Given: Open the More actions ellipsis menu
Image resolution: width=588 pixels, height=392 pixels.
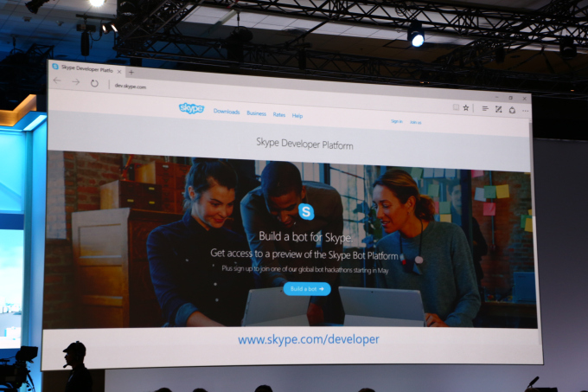Looking at the screenshot, I should click(x=526, y=111).
